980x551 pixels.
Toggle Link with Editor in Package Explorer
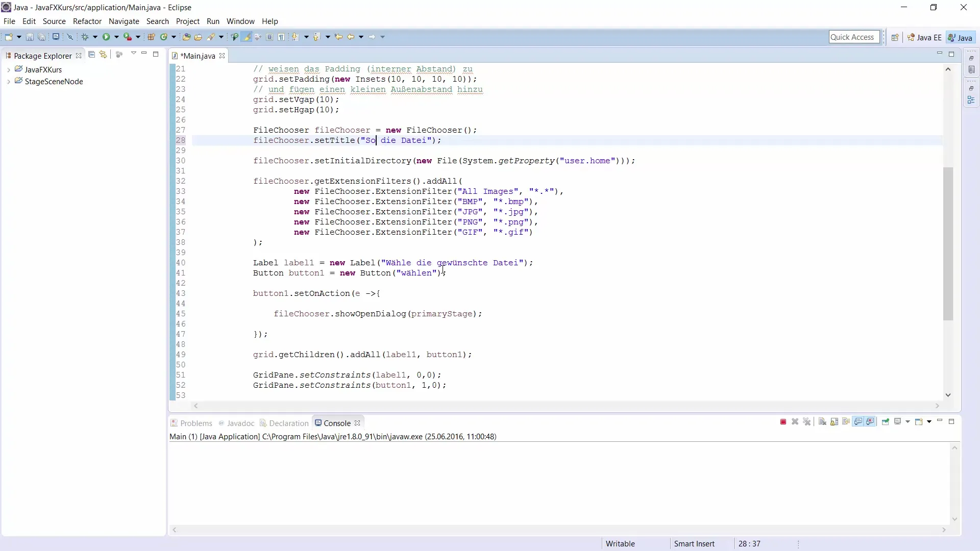coord(104,55)
